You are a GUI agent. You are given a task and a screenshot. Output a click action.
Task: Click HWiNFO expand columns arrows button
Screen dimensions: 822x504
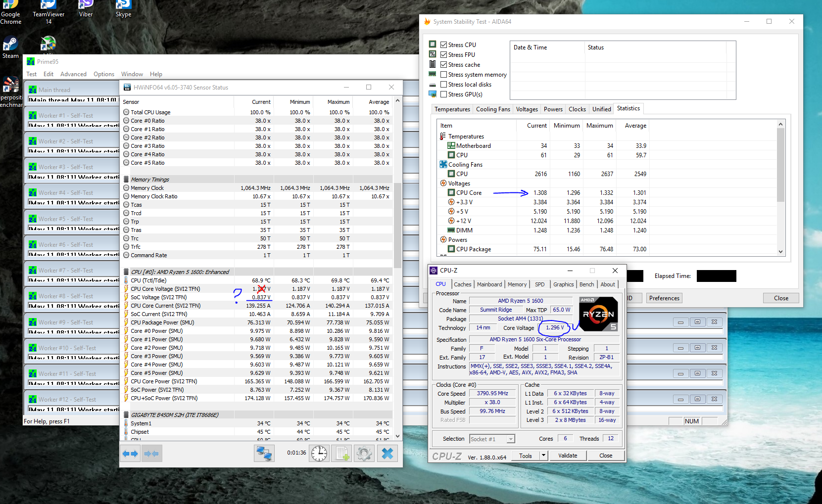point(131,453)
